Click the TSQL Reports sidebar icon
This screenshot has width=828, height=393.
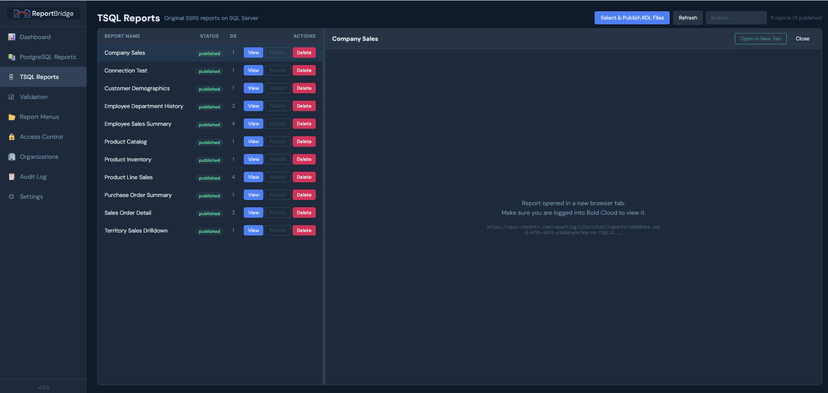(x=12, y=77)
